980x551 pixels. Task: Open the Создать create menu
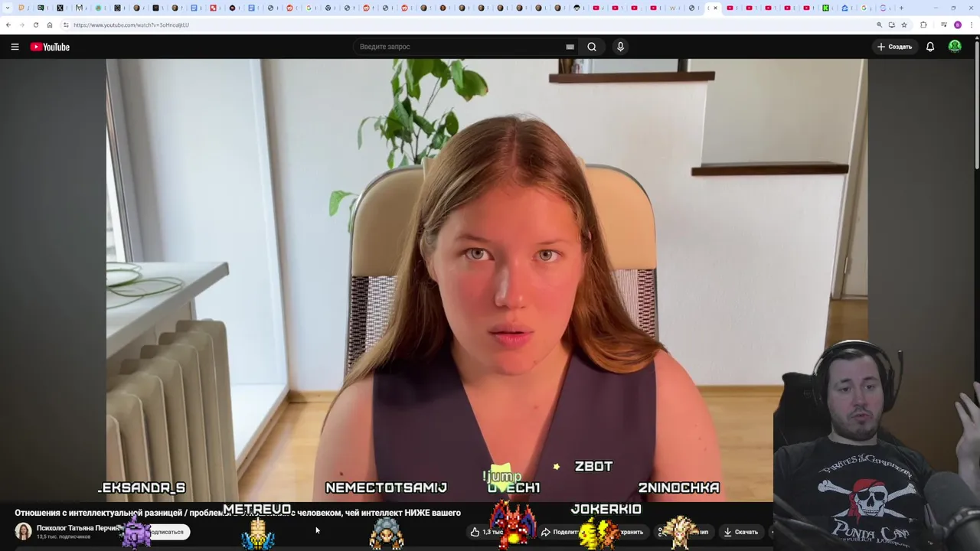point(894,47)
